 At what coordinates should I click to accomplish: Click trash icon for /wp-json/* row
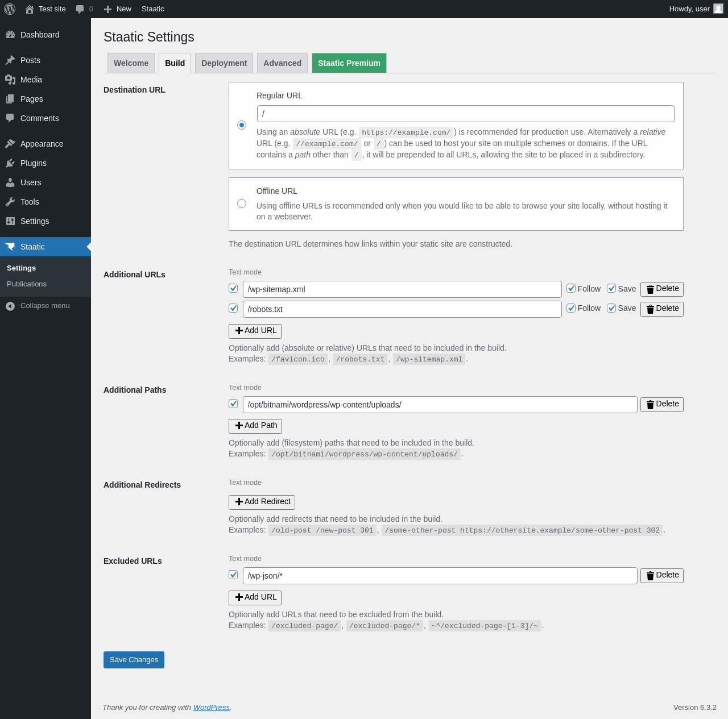pos(650,576)
